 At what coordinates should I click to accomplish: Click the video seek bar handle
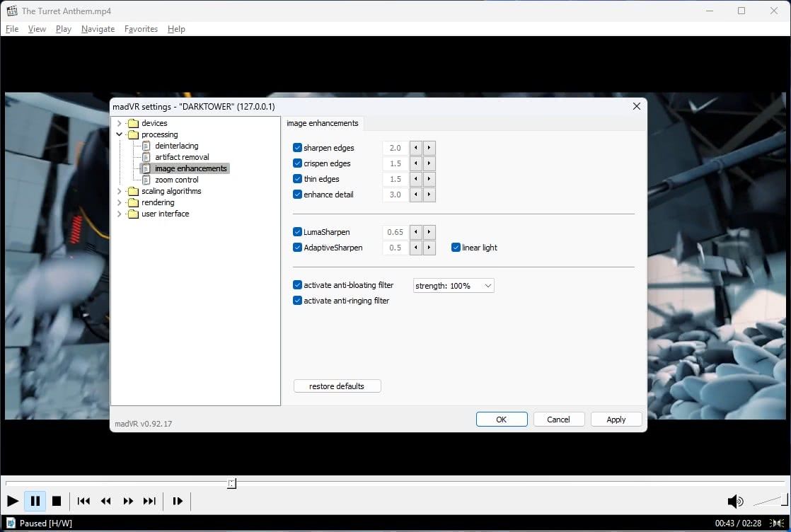click(231, 483)
